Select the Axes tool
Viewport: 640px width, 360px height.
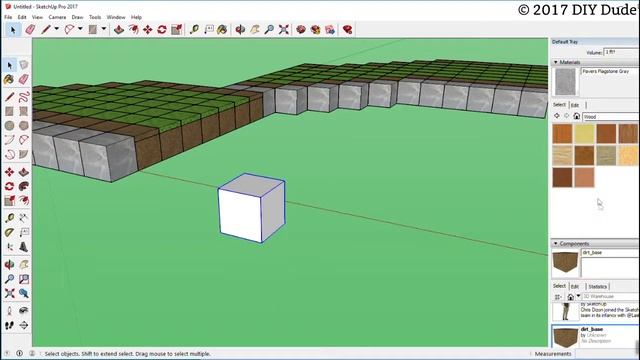(x=9, y=247)
